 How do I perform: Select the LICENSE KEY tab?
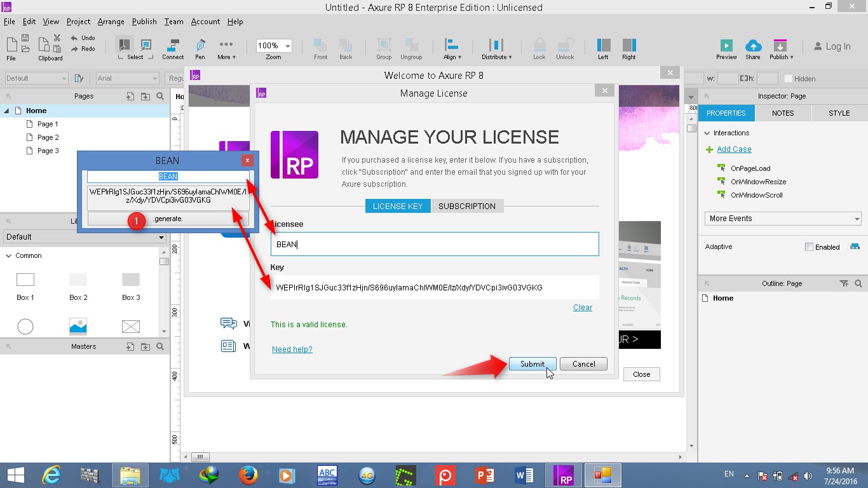(398, 206)
